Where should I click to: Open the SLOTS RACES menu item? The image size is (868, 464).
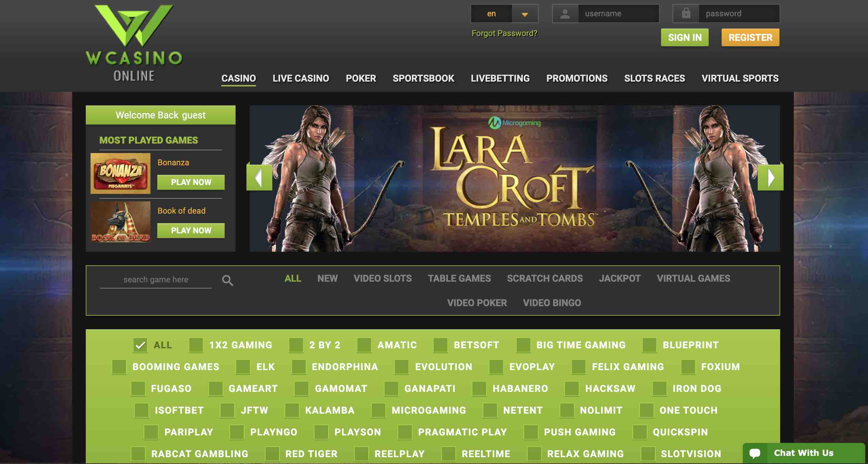(x=655, y=78)
